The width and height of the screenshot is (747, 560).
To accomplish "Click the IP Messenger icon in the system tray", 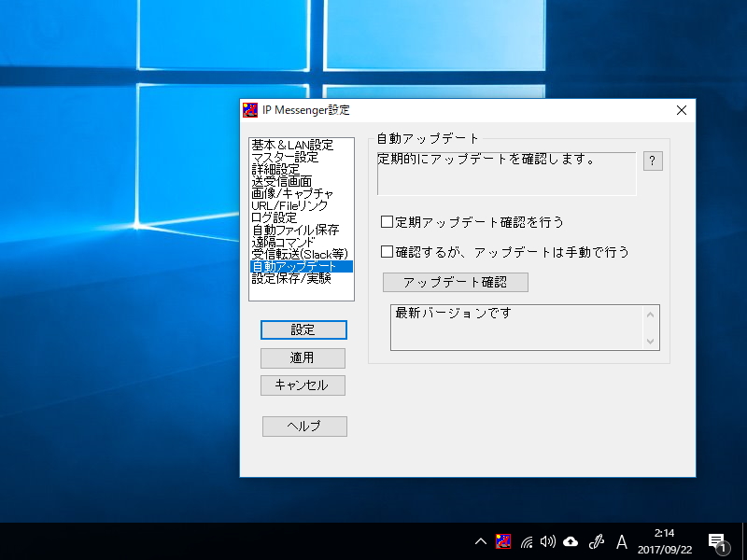I will click(x=502, y=540).
